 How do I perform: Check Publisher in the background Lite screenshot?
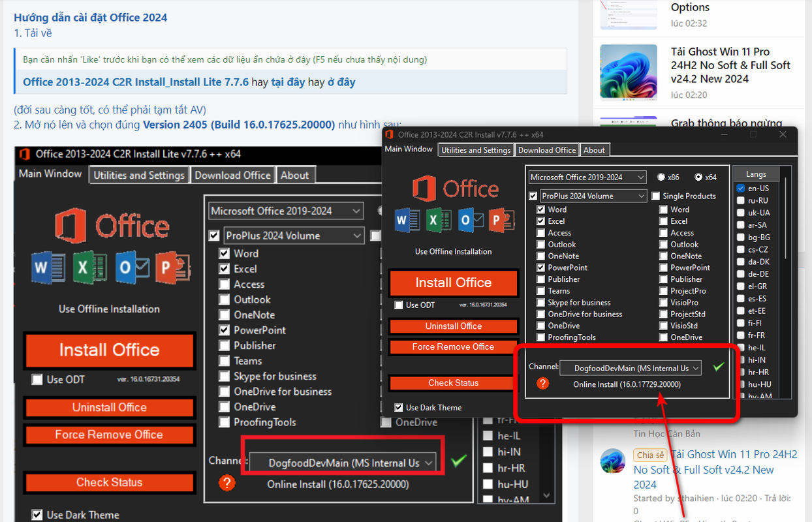[x=224, y=345]
